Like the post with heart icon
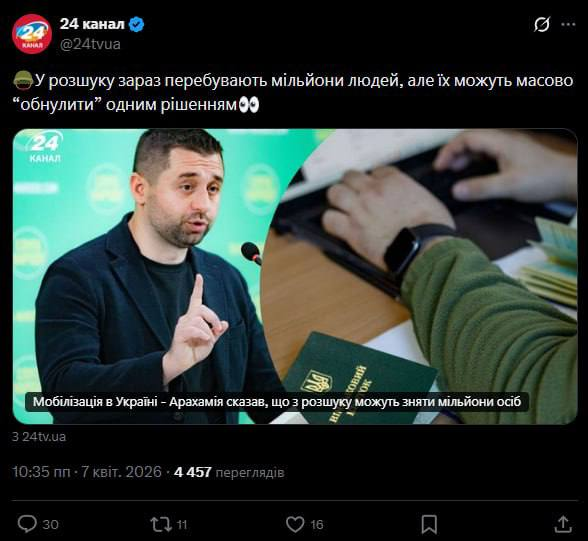The width and height of the screenshot is (588, 541). coord(295,524)
